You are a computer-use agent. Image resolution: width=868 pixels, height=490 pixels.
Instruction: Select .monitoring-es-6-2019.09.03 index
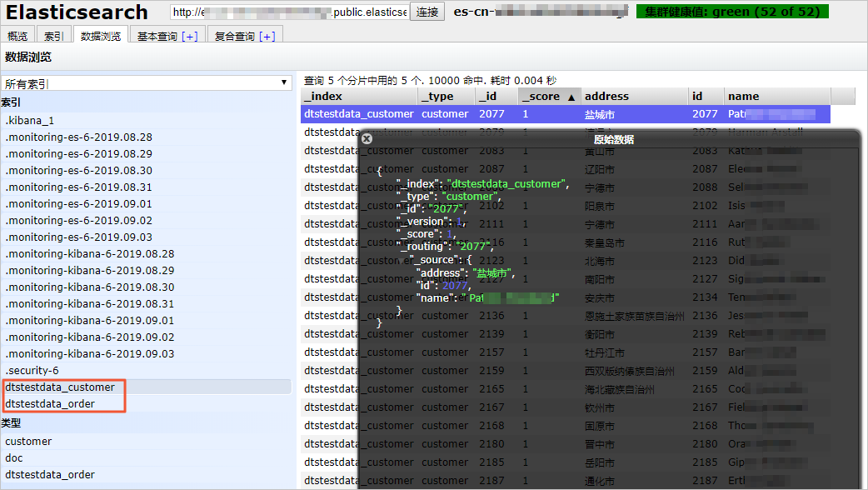(x=147, y=237)
